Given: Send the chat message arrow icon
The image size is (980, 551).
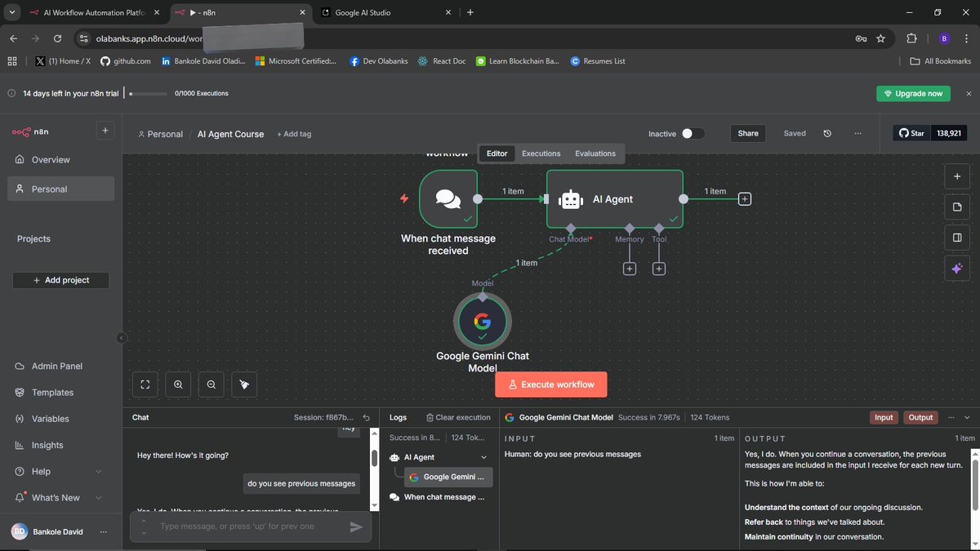Looking at the screenshot, I should click(356, 527).
